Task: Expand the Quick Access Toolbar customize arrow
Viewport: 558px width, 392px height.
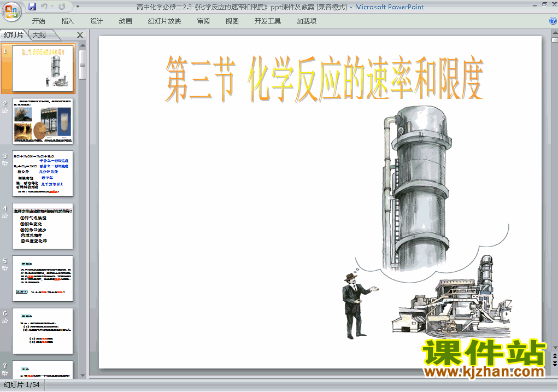Action: 78,7
